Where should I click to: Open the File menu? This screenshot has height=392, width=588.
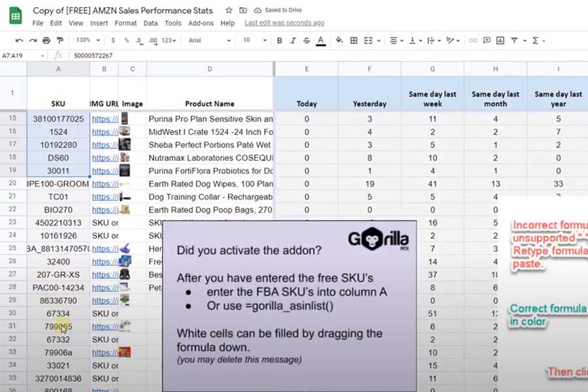pyautogui.click(x=38, y=24)
